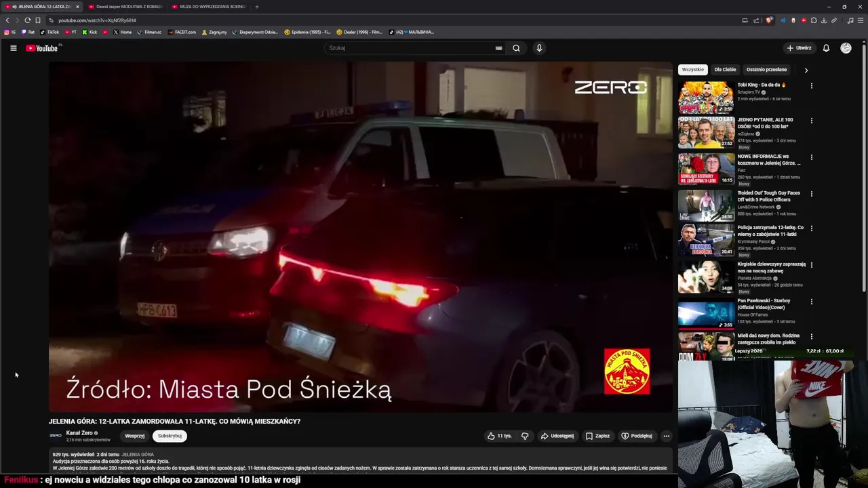868x488 pixels.
Task: Play the Tobi King Da da da thumbnail
Action: (x=706, y=97)
